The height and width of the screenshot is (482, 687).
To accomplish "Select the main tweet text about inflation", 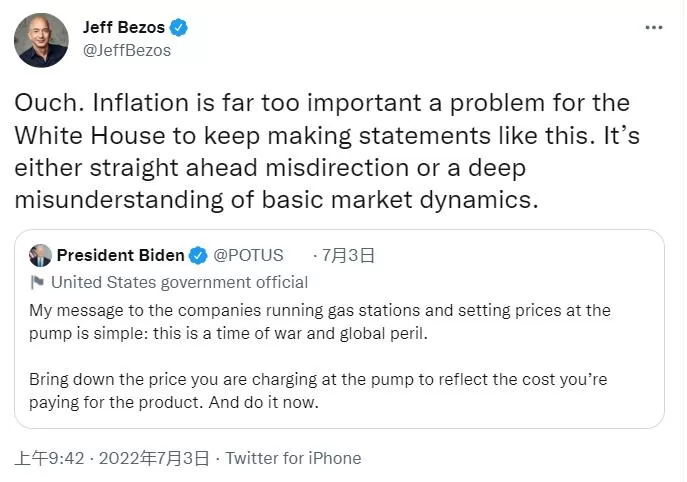I will click(x=327, y=151).
